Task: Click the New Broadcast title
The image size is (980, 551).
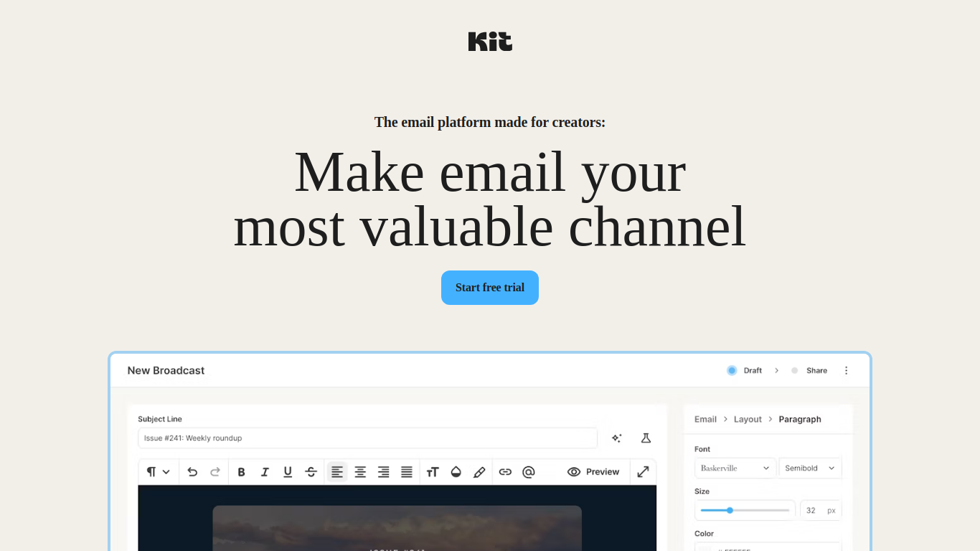Action: point(166,370)
